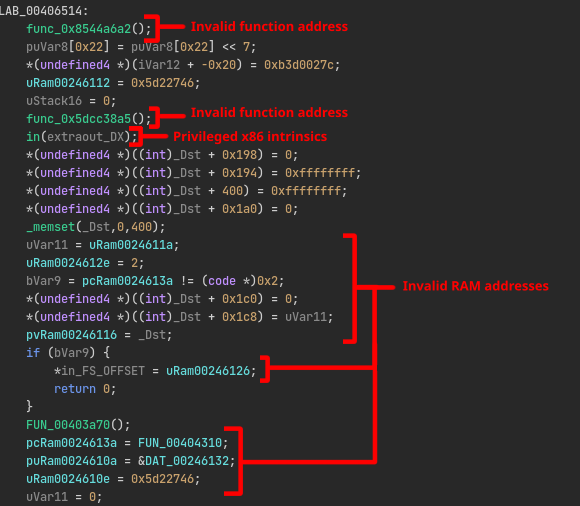The image size is (580, 506).
Task: Click the if (bVar9) statement
Action: 68,353
